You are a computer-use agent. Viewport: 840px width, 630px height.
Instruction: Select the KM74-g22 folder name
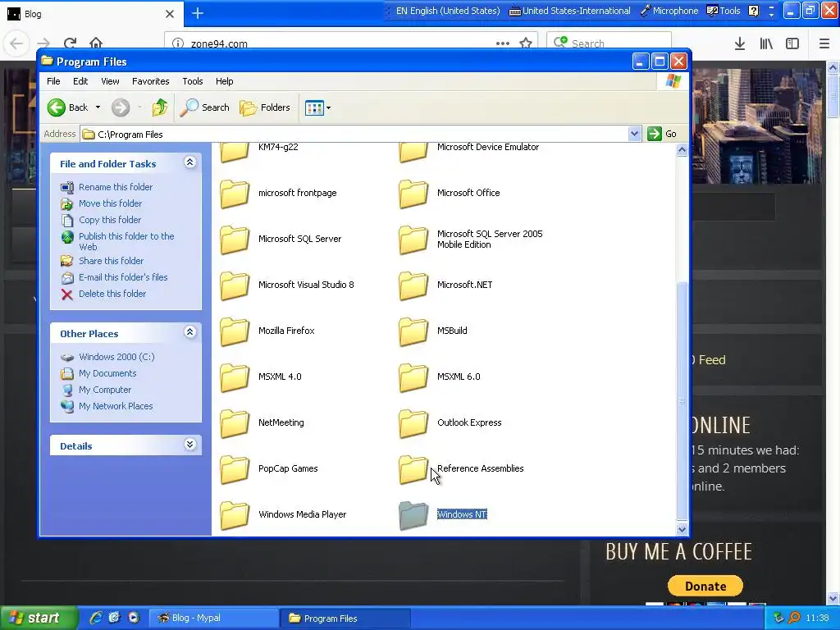pyautogui.click(x=278, y=147)
